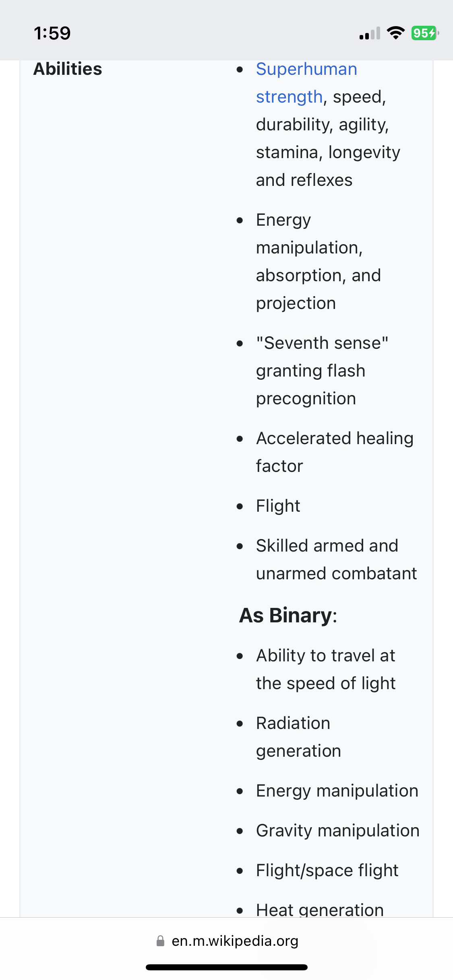This screenshot has height=980, width=453.
Task: Tap the battery indicator showing 95
Action: [x=424, y=33]
